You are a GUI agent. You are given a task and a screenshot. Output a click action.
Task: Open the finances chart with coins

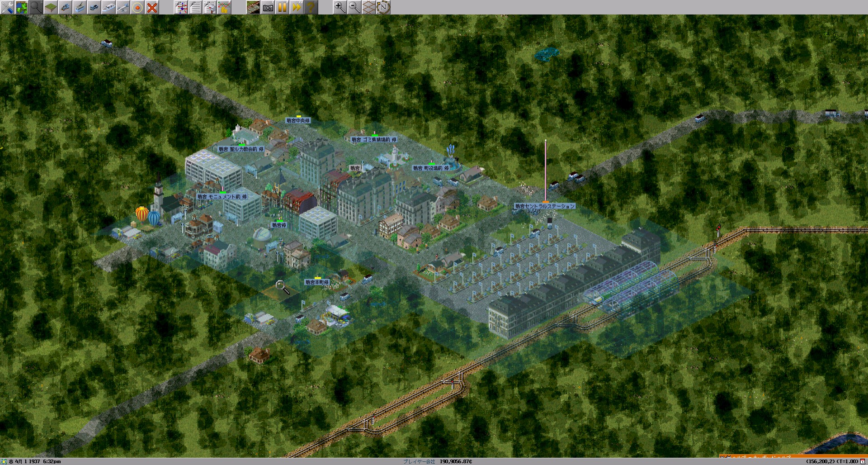click(224, 7)
